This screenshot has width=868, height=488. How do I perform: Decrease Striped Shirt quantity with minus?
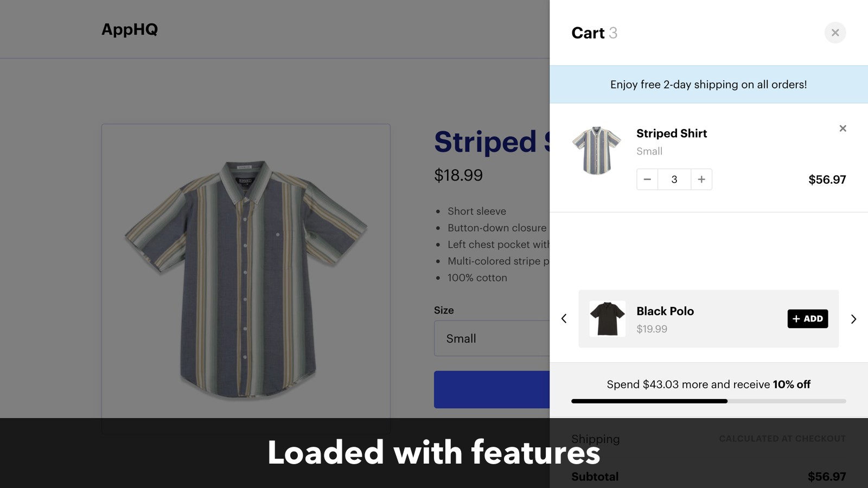(x=647, y=179)
